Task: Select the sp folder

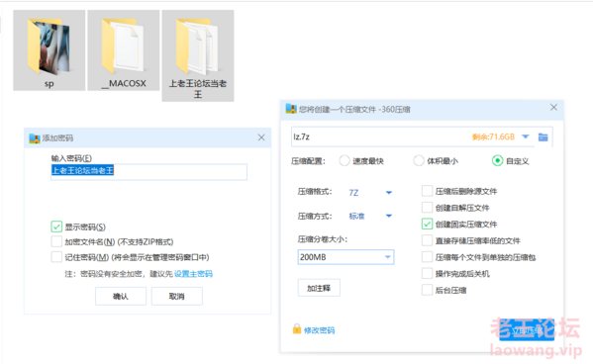Action: (49, 50)
